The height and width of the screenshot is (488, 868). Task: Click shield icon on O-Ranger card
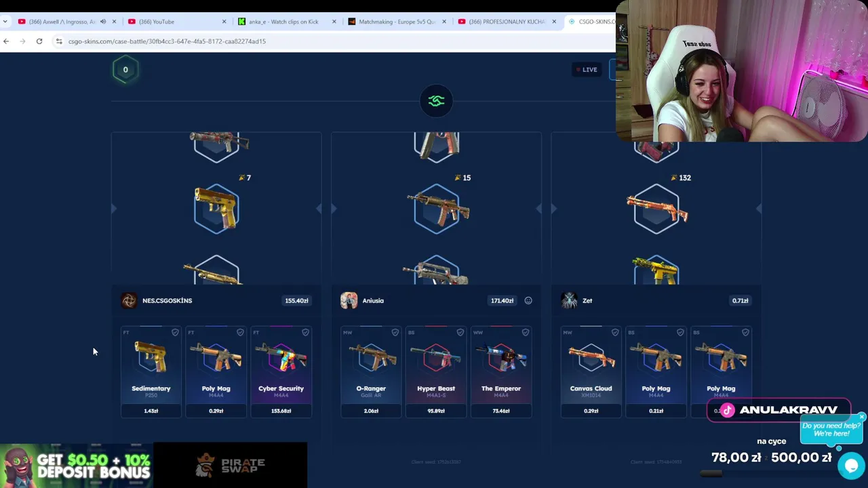pos(395,332)
